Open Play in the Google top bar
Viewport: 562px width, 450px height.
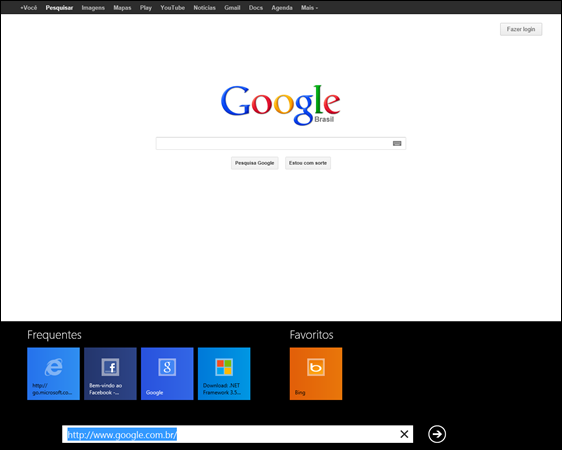coord(146,8)
